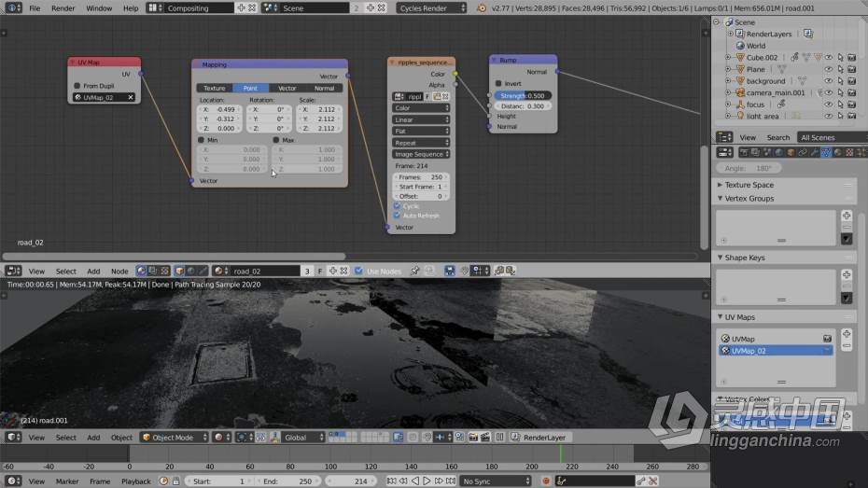The height and width of the screenshot is (488, 868).
Task: Open the node editor Node menu
Action: pyautogui.click(x=119, y=272)
